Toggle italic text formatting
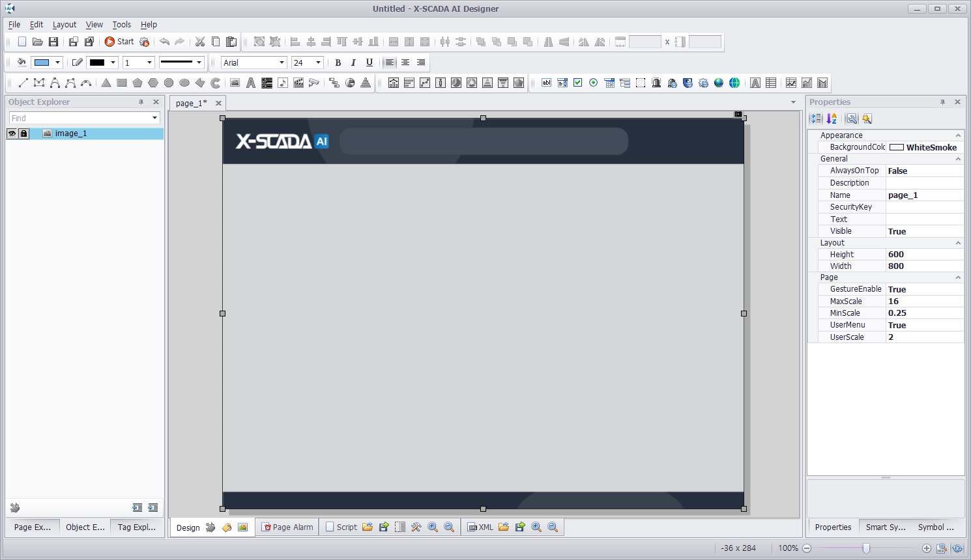Viewport: 971px width, 560px height. coord(353,63)
